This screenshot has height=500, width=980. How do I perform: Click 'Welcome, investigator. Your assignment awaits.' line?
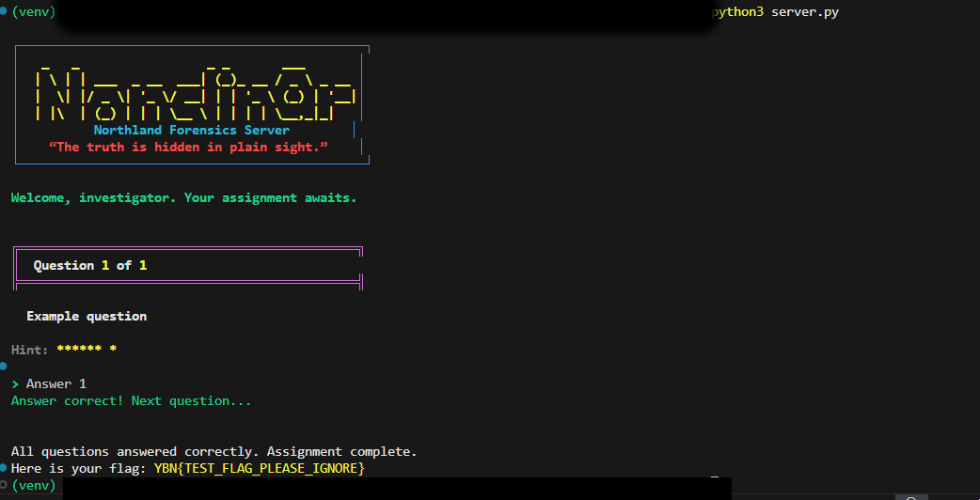(x=183, y=198)
